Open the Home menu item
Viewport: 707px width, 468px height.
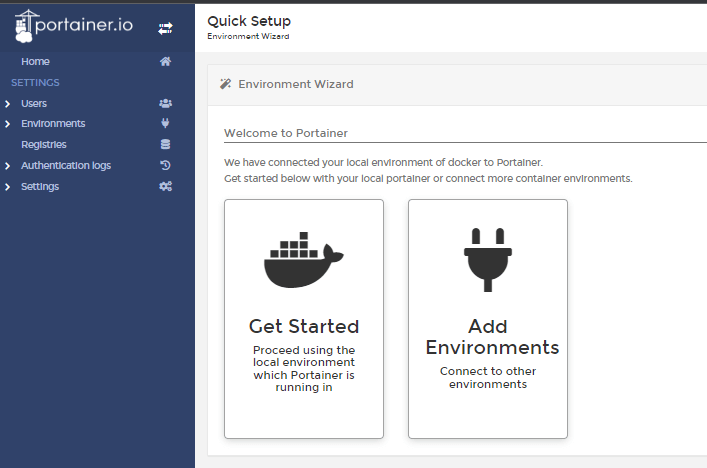(x=35, y=61)
